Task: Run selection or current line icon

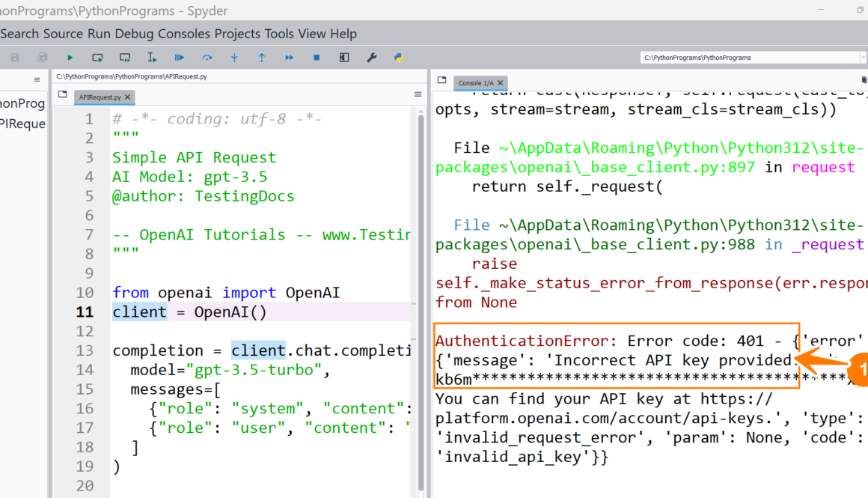Action: click(152, 58)
